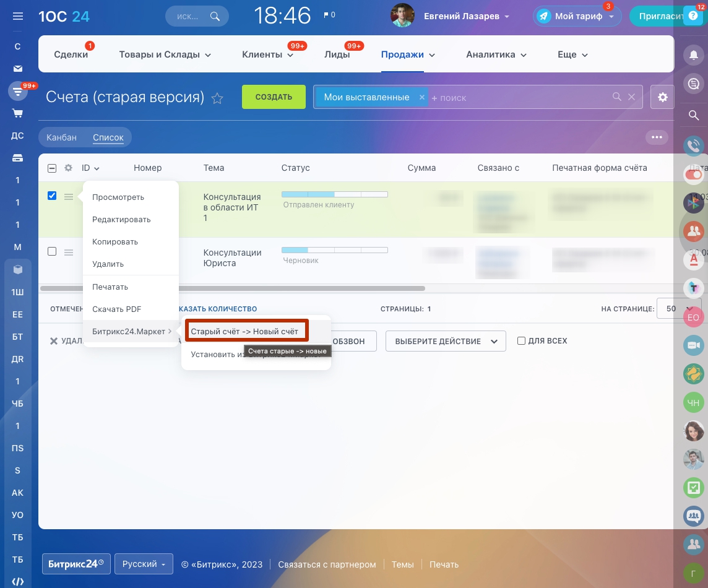Open the Мой тариф button

coord(577,16)
